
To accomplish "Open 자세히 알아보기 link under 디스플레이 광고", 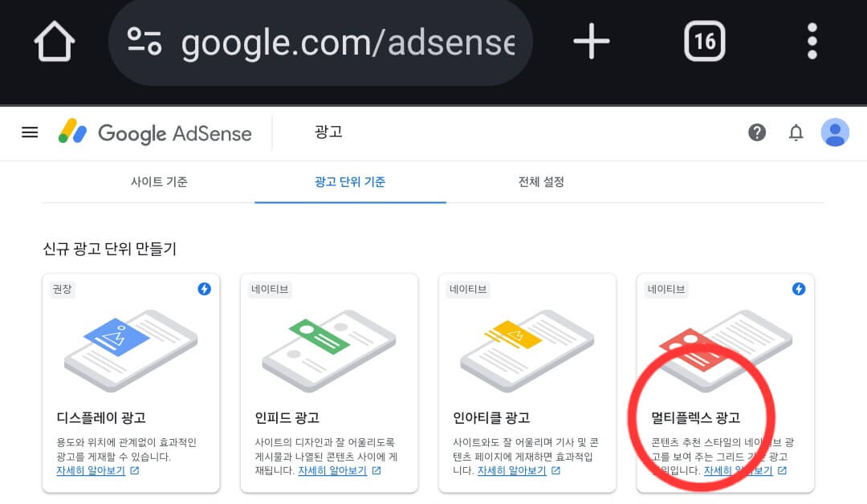I will click(x=91, y=471).
